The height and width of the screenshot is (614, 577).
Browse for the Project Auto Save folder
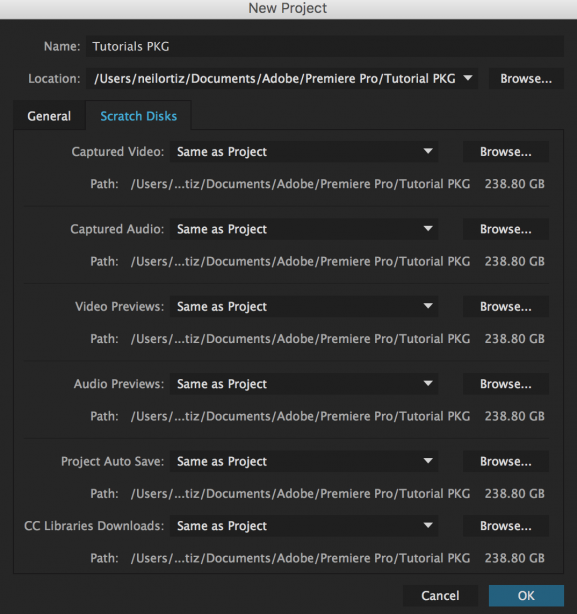(x=506, y=461)
